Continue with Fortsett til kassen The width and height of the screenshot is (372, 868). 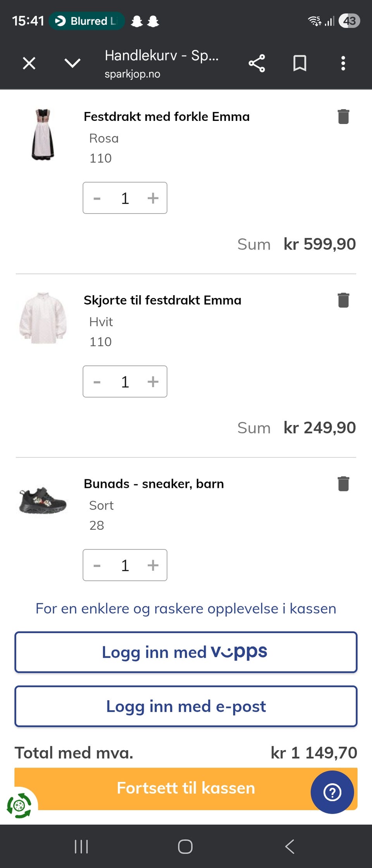click(x=186, y=788)
